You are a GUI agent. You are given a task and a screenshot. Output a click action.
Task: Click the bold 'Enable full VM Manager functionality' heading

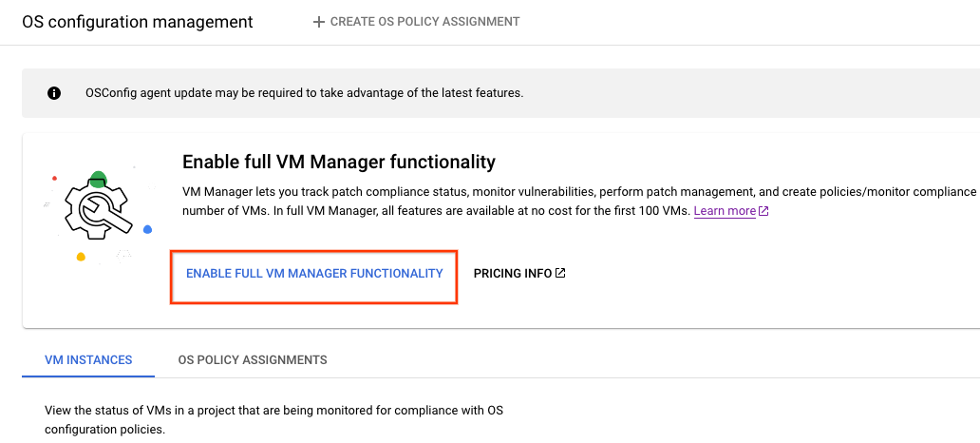(x=339, y=162)
